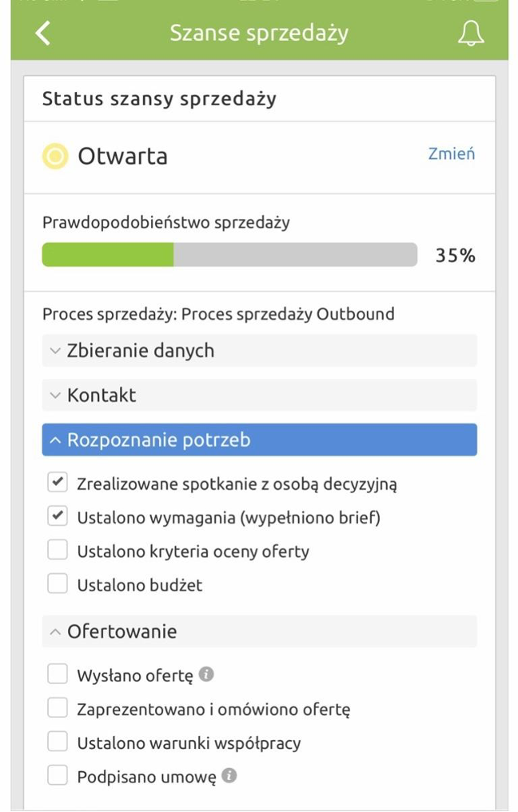The width and height of the screenshot is (518, 812).
Task: Check the Ustalono kryteria oceny oferty checkbox
Action: (57, 549)
